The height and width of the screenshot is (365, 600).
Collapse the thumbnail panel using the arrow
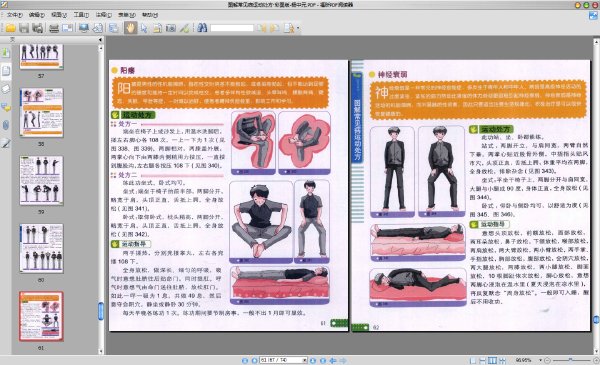tap(100, 39)
